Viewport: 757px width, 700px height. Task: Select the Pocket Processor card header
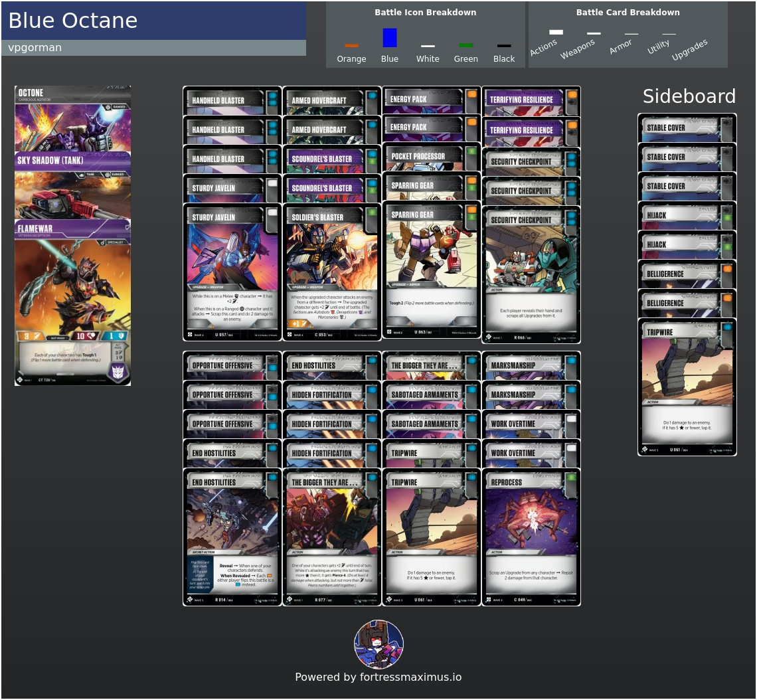(x=431, y=157)
